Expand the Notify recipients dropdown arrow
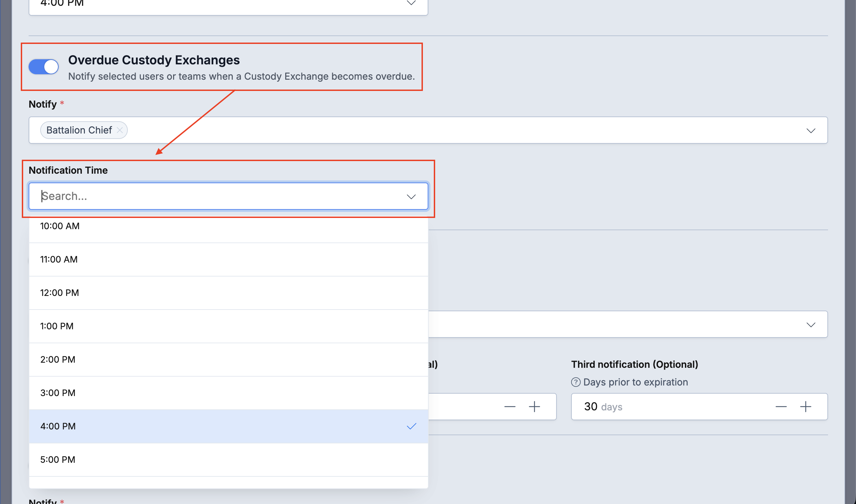The height and width of the screenshot is (504, 856). [811, 130]
